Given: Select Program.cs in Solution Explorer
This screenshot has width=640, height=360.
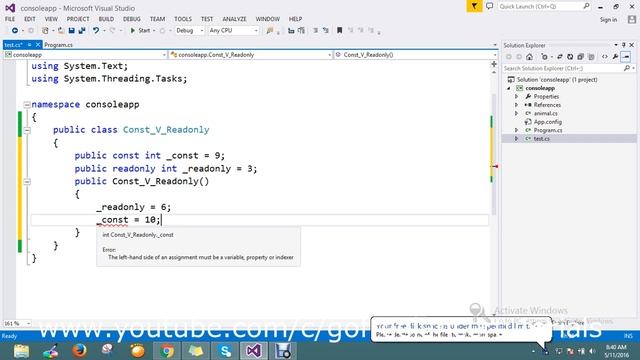Looking at the screenshot, I should (548, 130).
